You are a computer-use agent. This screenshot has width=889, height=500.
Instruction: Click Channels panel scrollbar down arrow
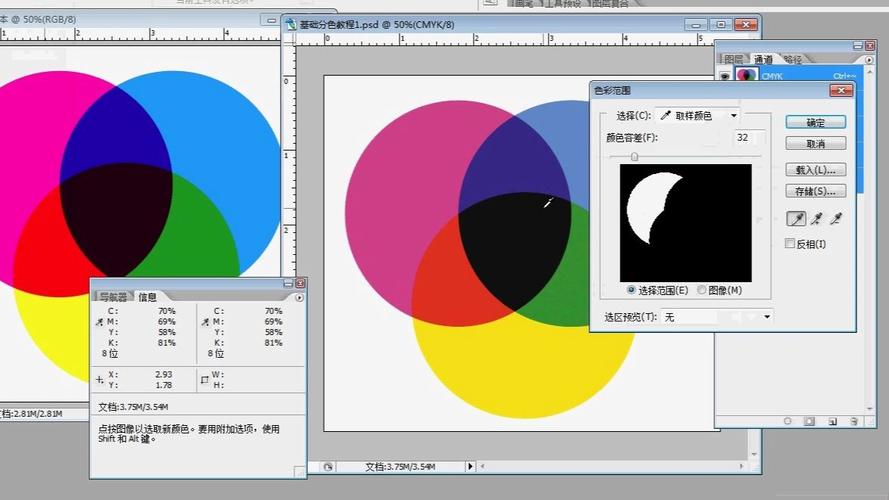click(870, 408)
